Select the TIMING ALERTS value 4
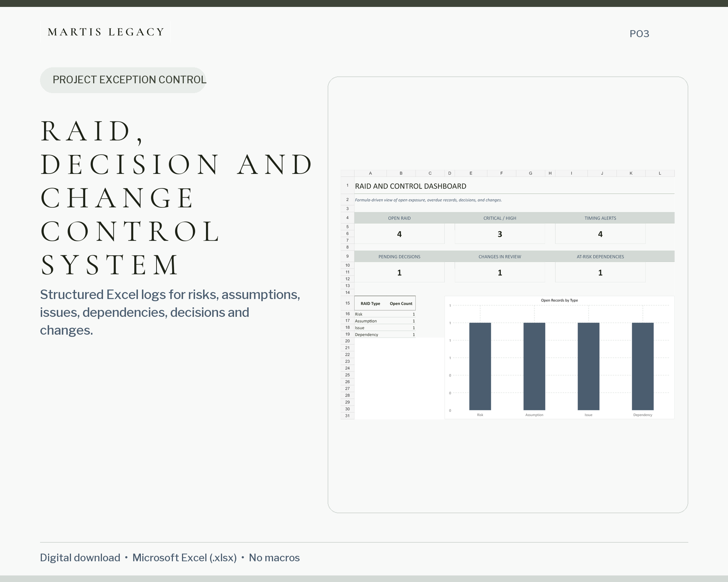The height and width of the screenshot is (582, 728). (x=600, y=234)
